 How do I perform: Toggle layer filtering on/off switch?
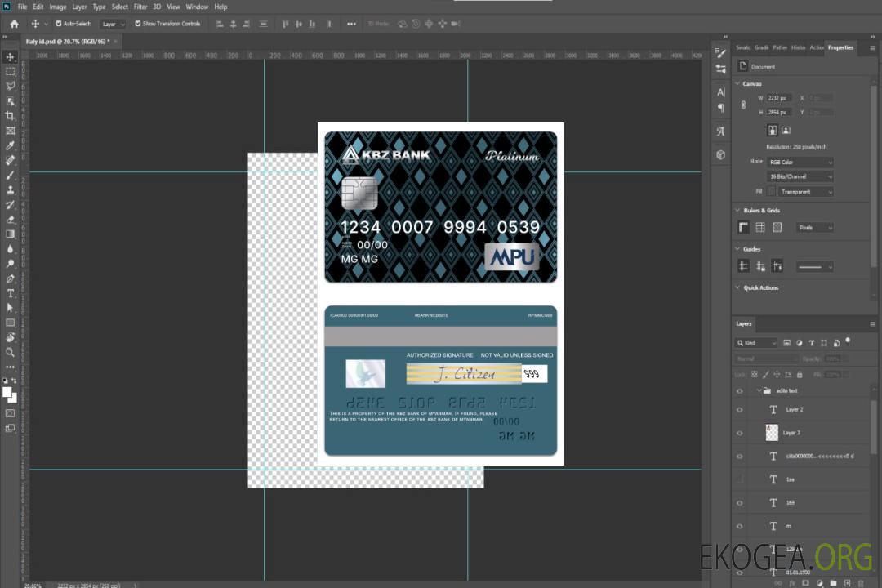point(848,341)
